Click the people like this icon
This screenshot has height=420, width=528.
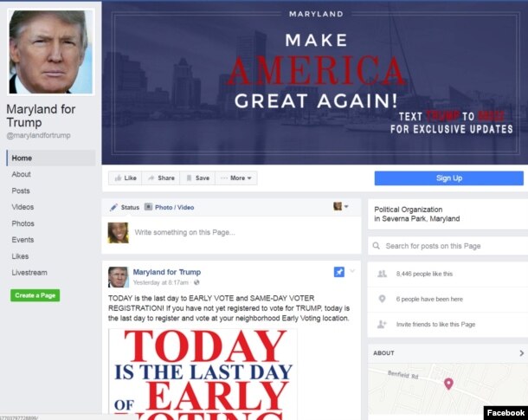(x=382, y=274)
